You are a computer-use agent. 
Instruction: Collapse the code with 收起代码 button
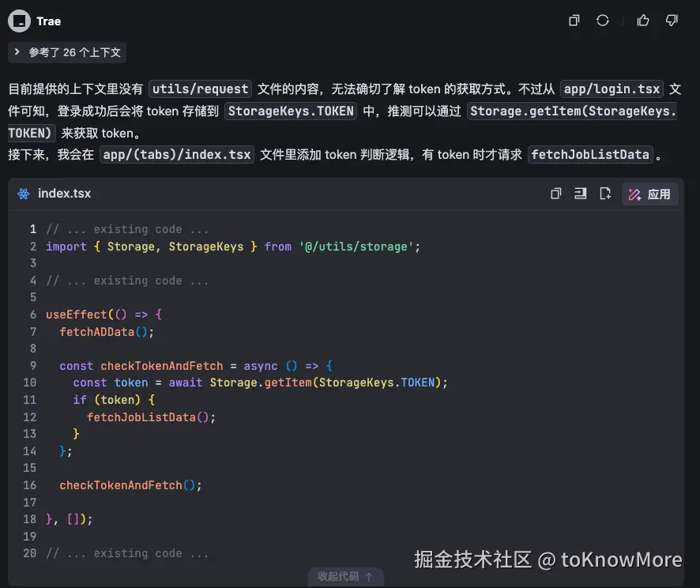click(x=345, y=576)
